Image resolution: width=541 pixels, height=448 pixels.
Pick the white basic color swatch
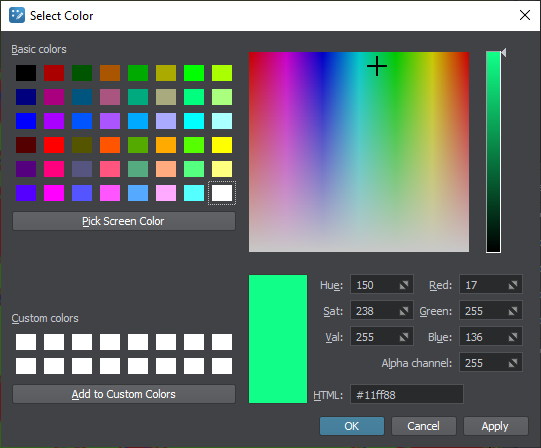pos(222,193)
